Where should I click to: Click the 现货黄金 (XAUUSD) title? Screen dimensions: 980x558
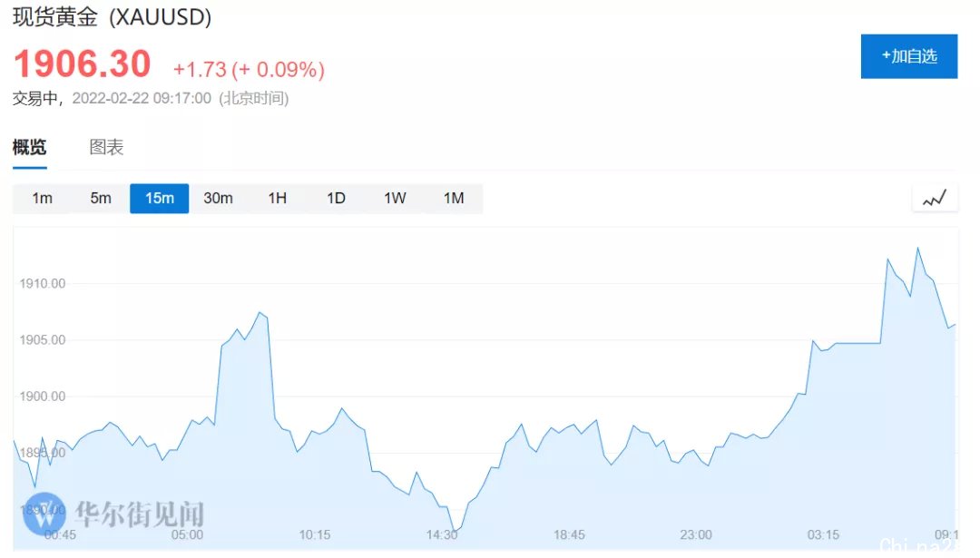click(x=112, y=17)
